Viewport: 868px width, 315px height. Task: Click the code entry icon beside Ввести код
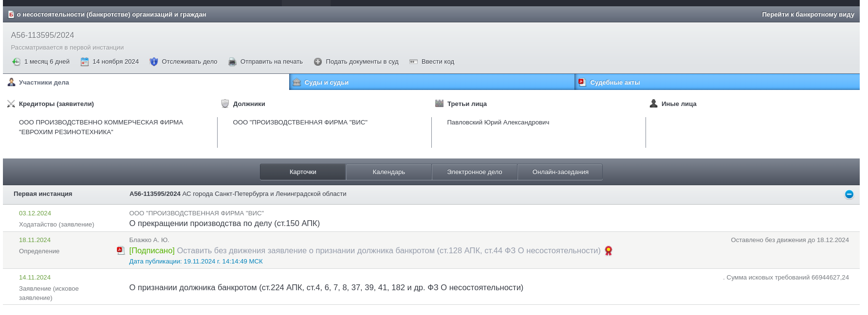click(x=413, y=62)
